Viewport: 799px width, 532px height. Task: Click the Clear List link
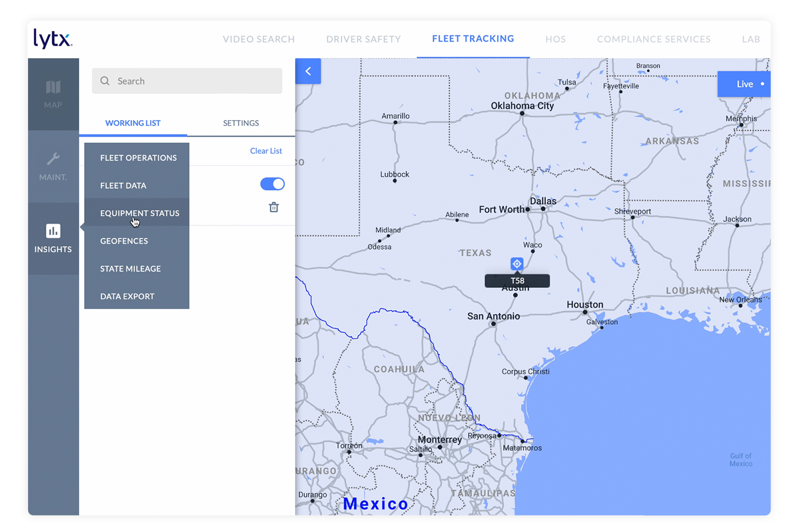pyautogui.click(x=266, y=150)
